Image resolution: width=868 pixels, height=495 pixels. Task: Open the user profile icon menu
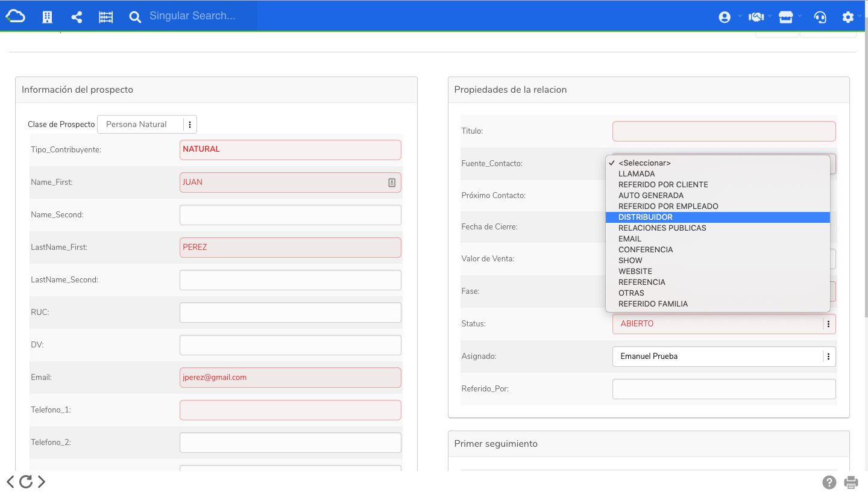coord(725,17)
